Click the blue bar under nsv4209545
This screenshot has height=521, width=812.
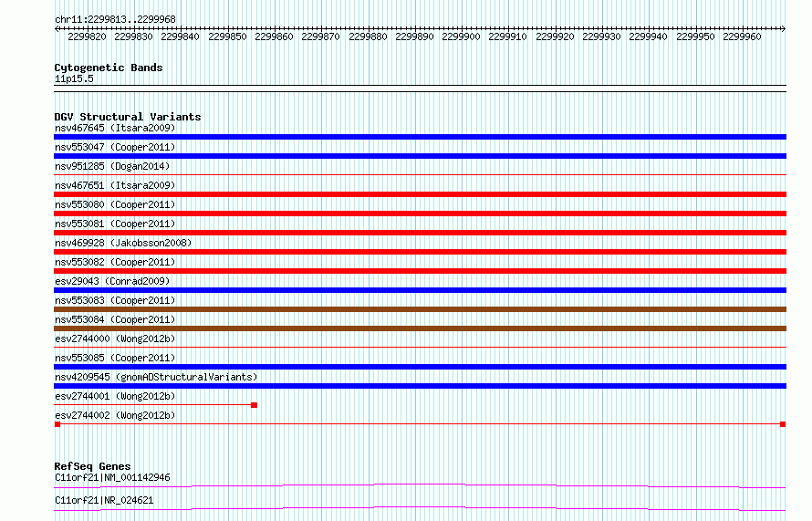(x=420, y=386)
